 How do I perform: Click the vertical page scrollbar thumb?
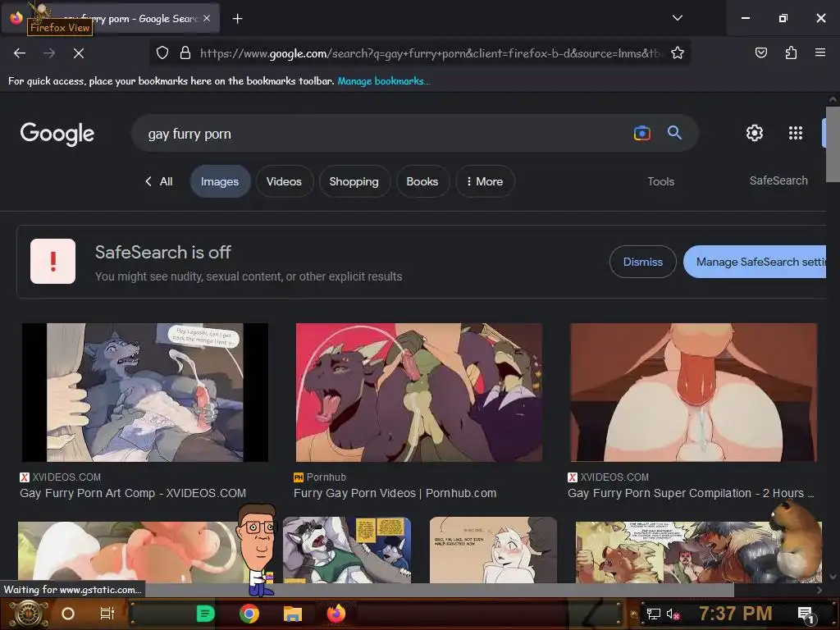[x=833, y=144]
